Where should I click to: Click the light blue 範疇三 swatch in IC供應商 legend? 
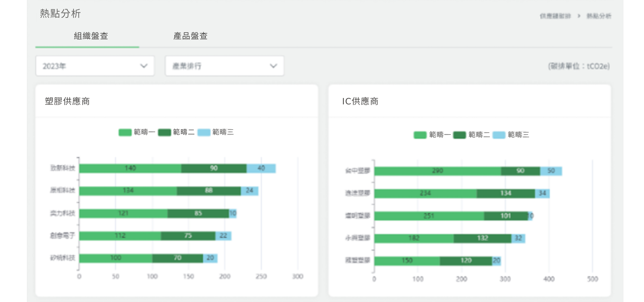tap(499, 135)
